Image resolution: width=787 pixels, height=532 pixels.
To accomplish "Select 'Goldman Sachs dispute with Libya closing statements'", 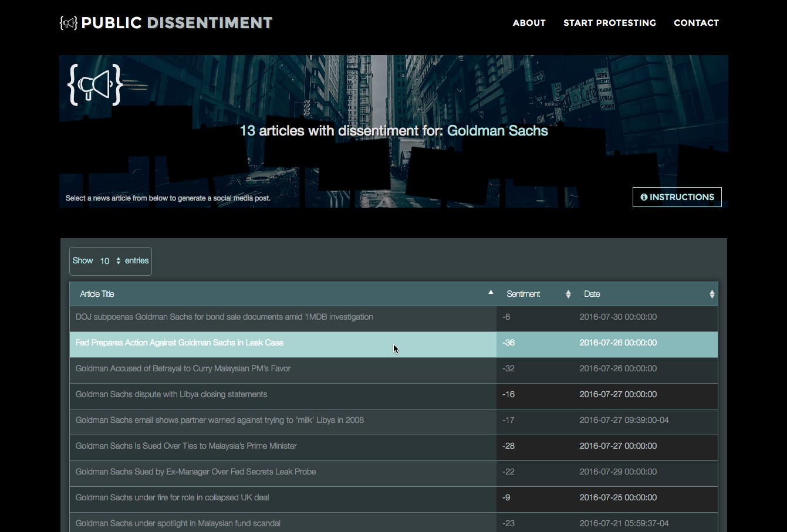I will [x=171, y=394].
